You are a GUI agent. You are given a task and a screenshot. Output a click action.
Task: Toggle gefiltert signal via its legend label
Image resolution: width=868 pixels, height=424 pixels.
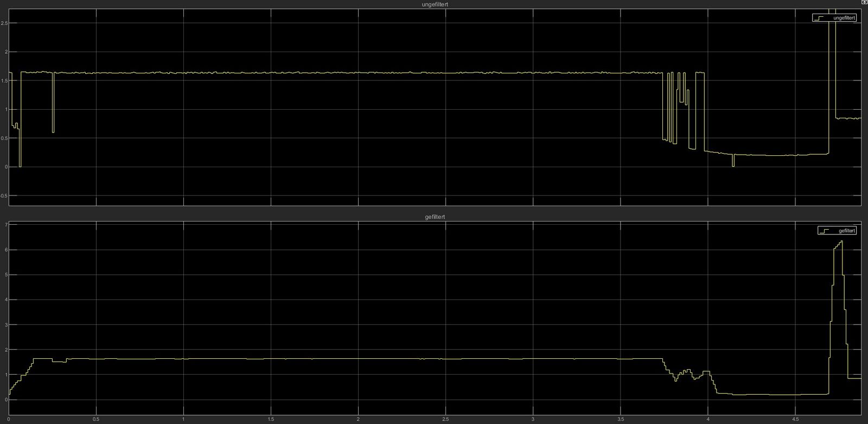point(846,231)
